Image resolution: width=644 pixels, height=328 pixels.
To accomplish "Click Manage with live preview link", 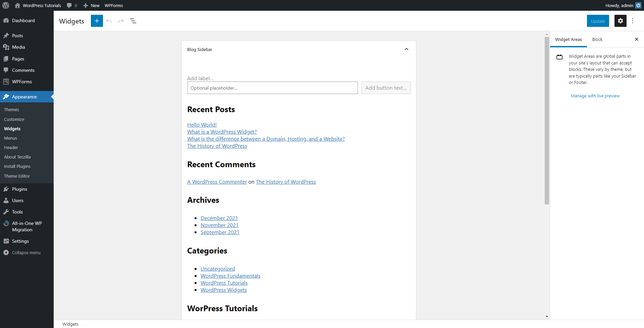I will pyautogui.click(x=595, y=96).
